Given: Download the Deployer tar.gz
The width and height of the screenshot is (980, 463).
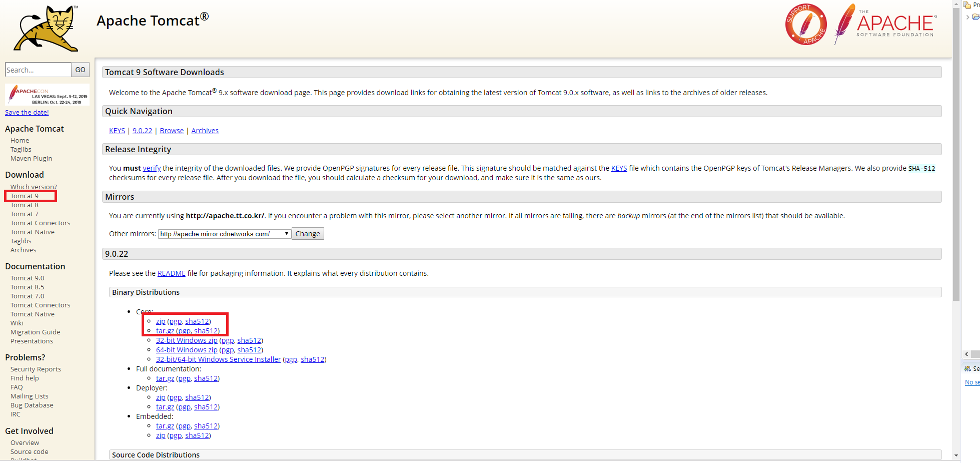Looking at the screenshot, I should [165, 407].
